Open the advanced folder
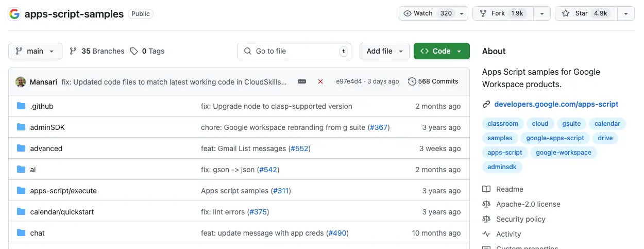644x249 pixels. 46,148
